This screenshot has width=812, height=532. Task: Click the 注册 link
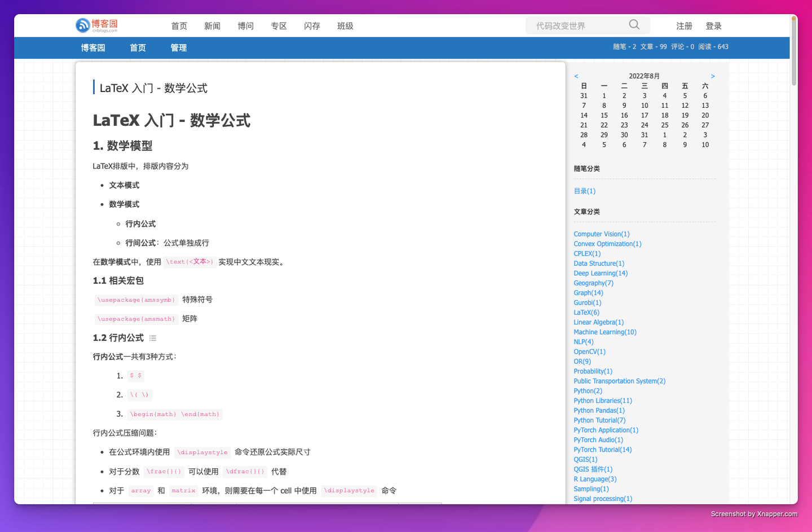(683, 25)
